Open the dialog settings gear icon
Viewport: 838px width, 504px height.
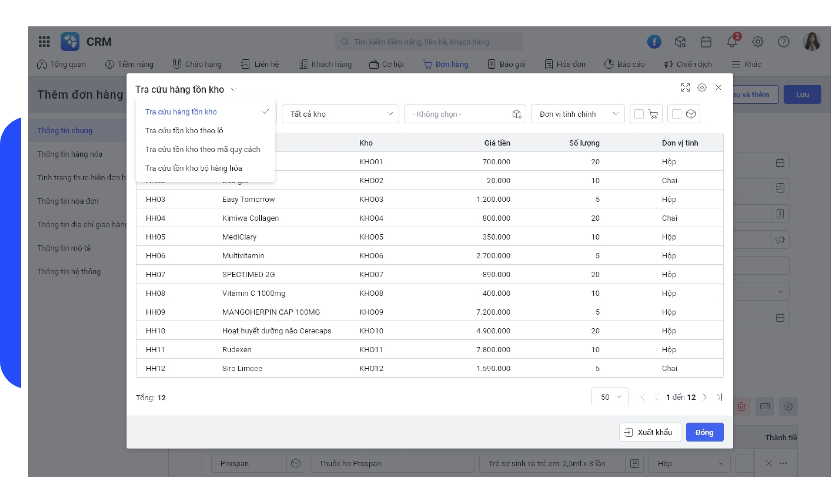coord(702,87)
